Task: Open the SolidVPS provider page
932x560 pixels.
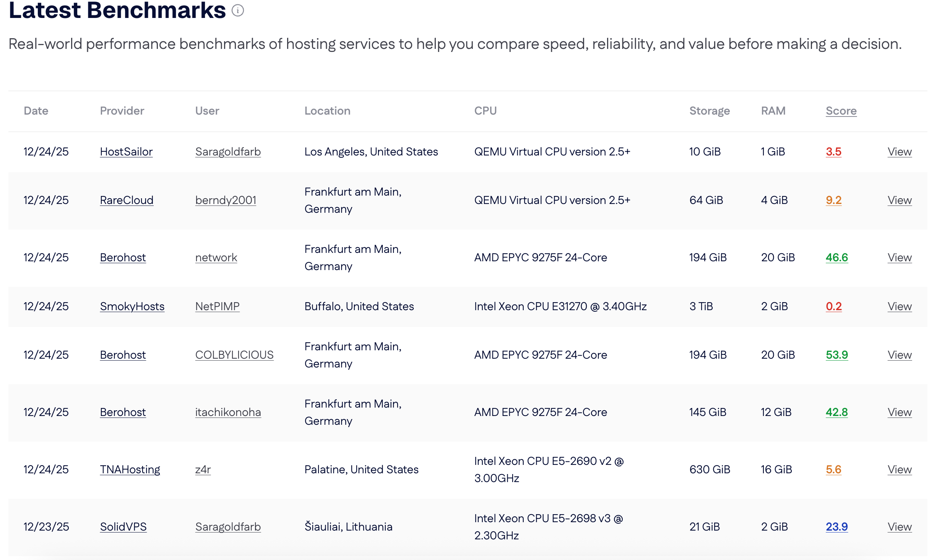Action: (x=123, y=527)
